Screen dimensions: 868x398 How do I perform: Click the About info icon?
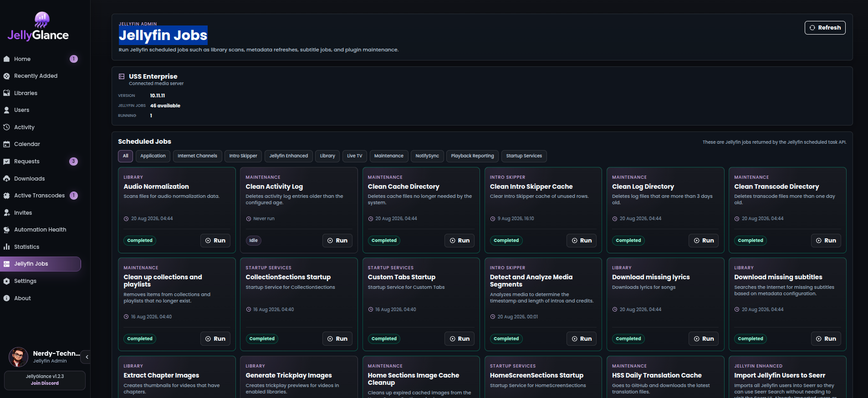[6, 298]
